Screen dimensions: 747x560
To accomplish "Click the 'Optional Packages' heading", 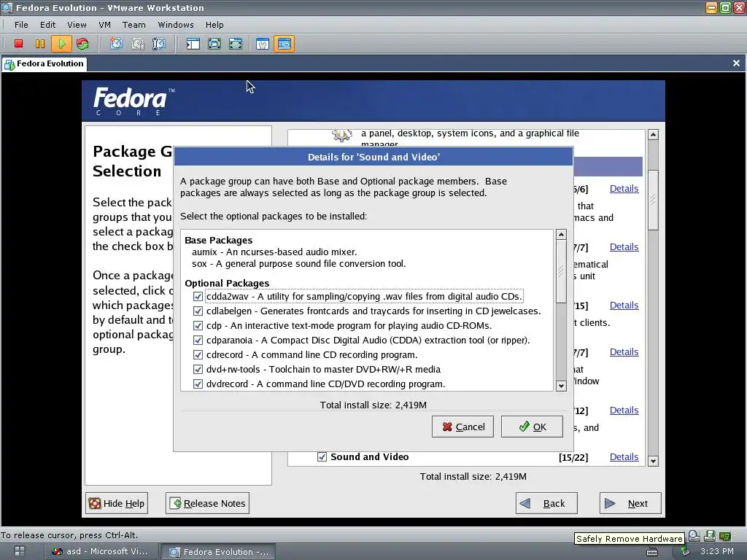I will point(227,284).
